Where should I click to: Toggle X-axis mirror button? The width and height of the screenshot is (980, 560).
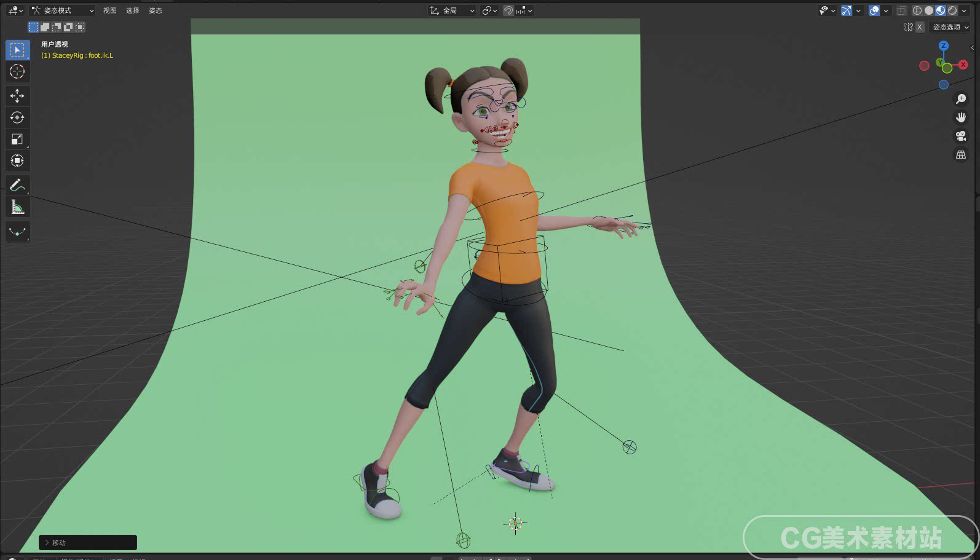coord(919,27)
